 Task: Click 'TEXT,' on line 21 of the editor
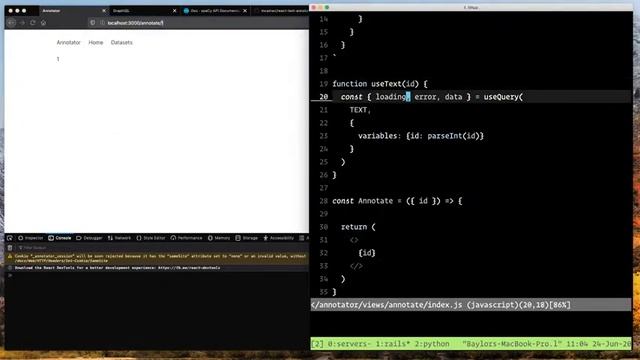pos(360,110)
